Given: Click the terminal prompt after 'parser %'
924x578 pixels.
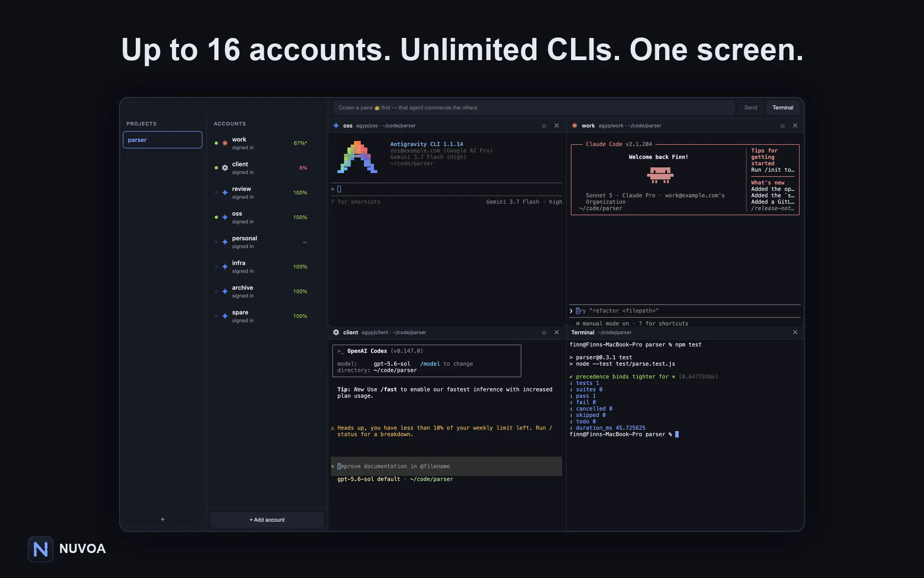Looking at the screenshot, I should (x=677, y=434).
